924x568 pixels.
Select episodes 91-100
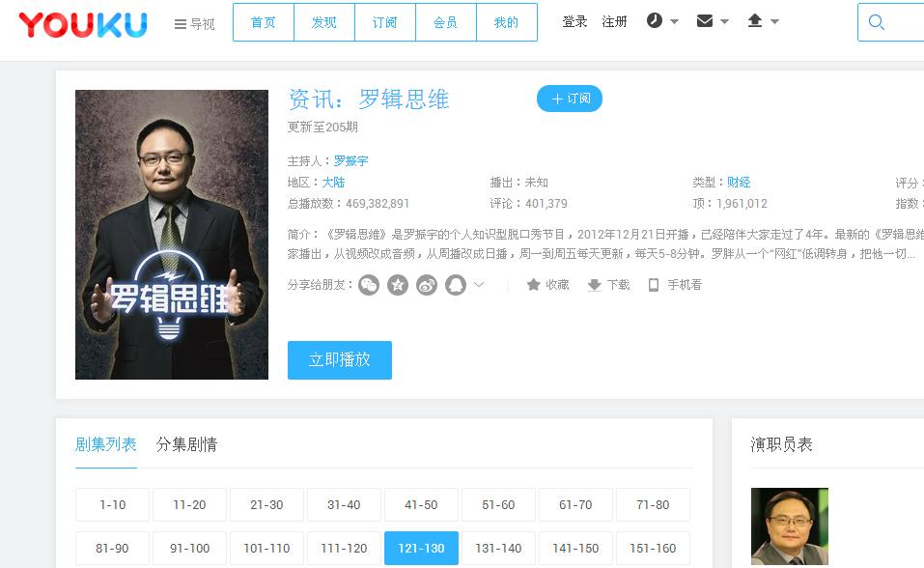189,548
